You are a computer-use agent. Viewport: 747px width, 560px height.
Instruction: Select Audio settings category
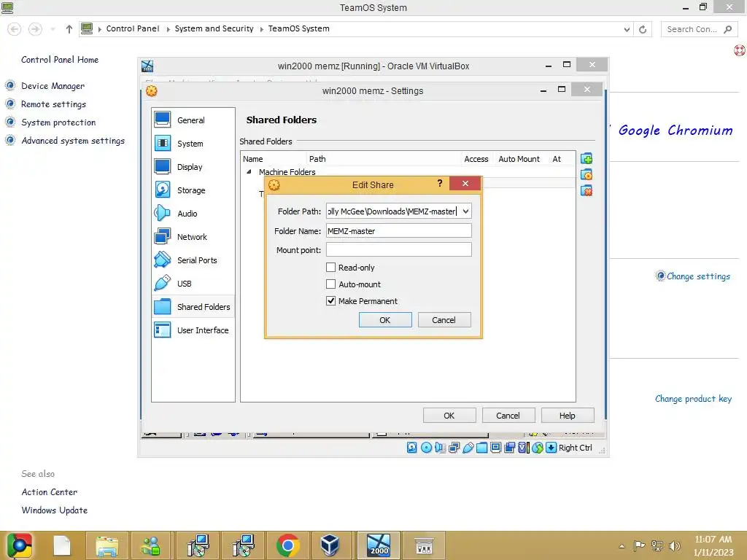[193, 214]
